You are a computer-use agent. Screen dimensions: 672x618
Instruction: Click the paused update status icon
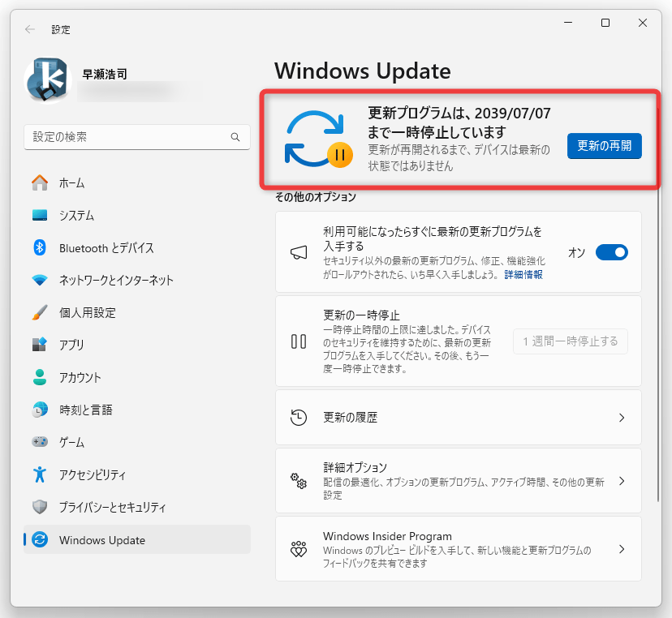318,139
